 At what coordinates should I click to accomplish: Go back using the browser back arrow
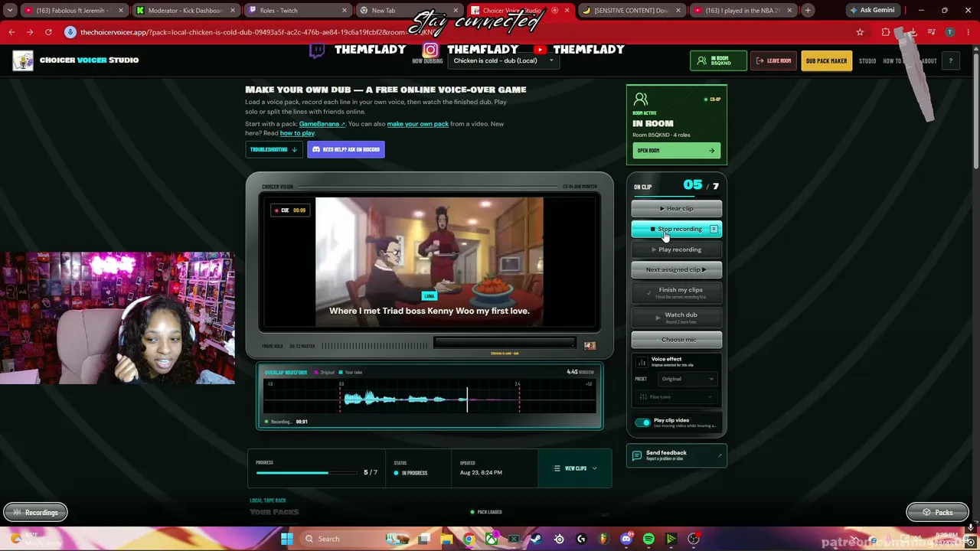pyautogui.click(x=11, y=32)
